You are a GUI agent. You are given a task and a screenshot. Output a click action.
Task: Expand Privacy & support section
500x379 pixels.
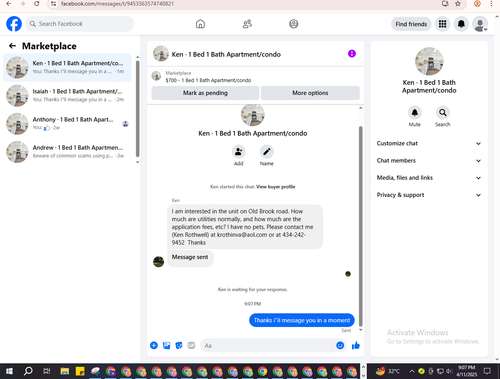tap(429, 195)
